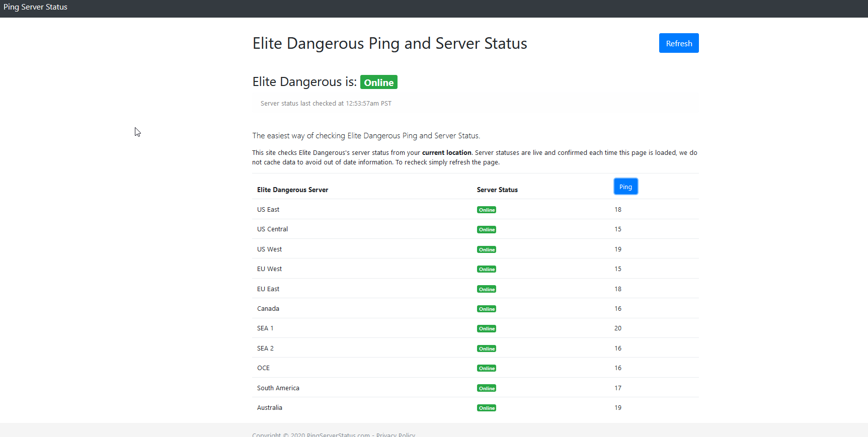Select the SEA 2 server name
This screenshot has width=868, height=437.
click(x=265, y=348)
